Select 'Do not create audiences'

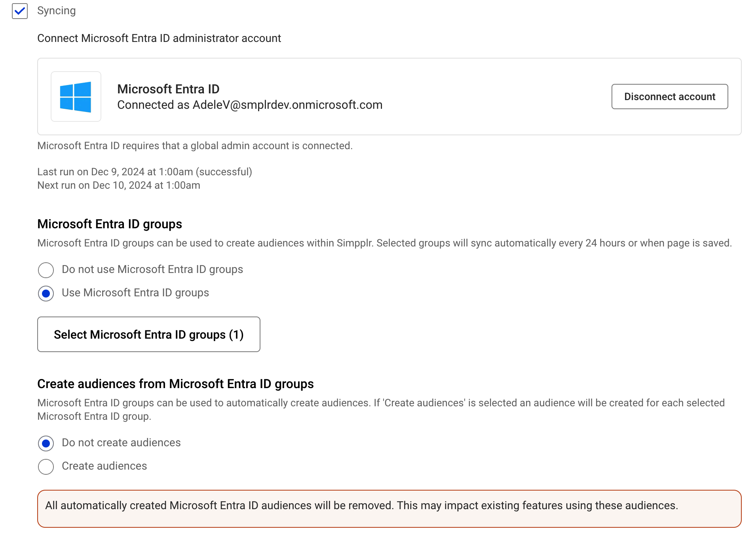click(x=46, y=443)
